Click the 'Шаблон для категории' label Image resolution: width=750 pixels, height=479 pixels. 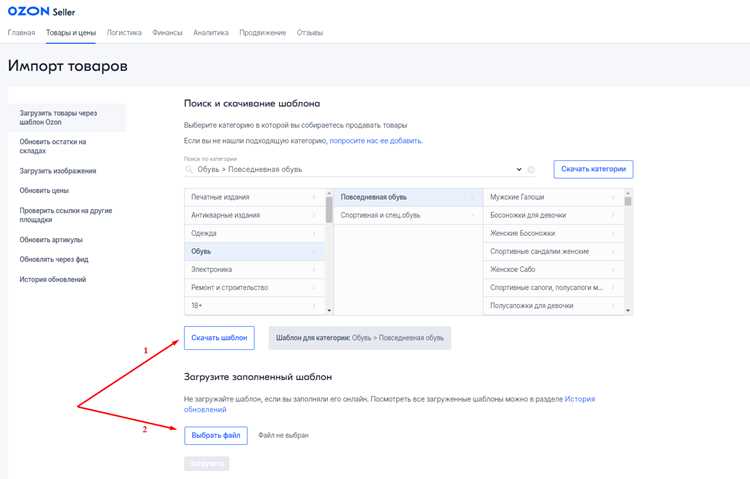[360, 338]
